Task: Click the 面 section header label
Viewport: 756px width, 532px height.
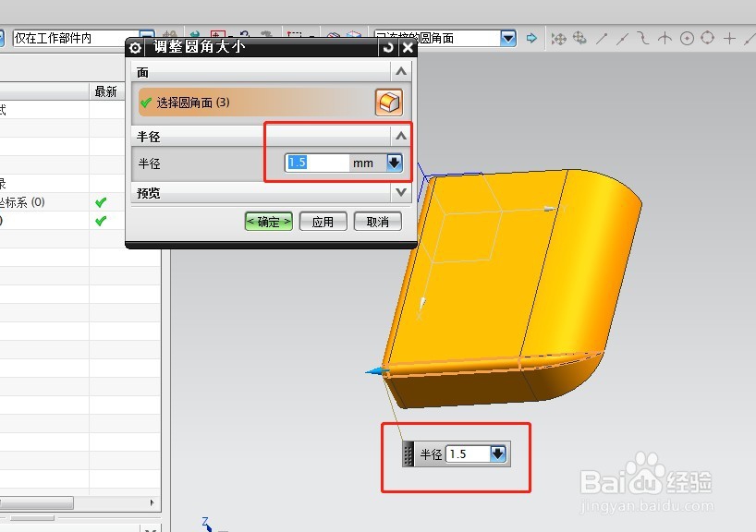Action: click(142, 72)
